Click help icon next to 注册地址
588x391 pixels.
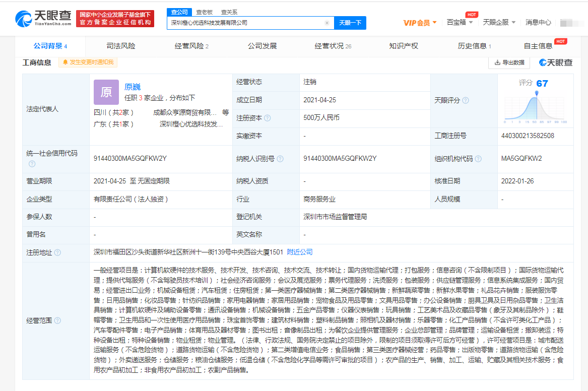coord(57,252)
